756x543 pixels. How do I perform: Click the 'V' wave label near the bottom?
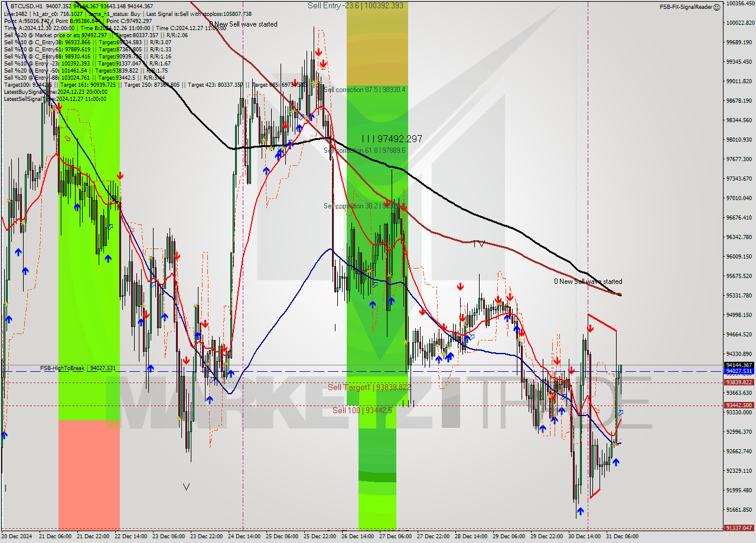pos(186,487)
